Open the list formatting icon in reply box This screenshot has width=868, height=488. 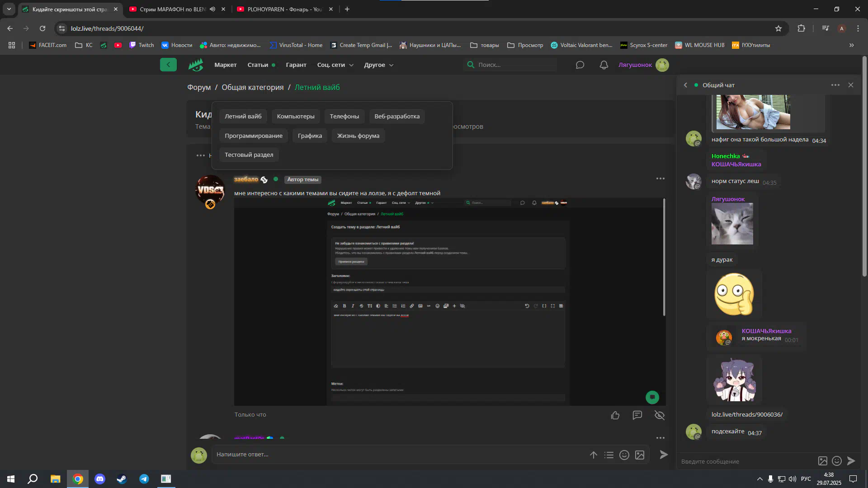click(609, 455)
